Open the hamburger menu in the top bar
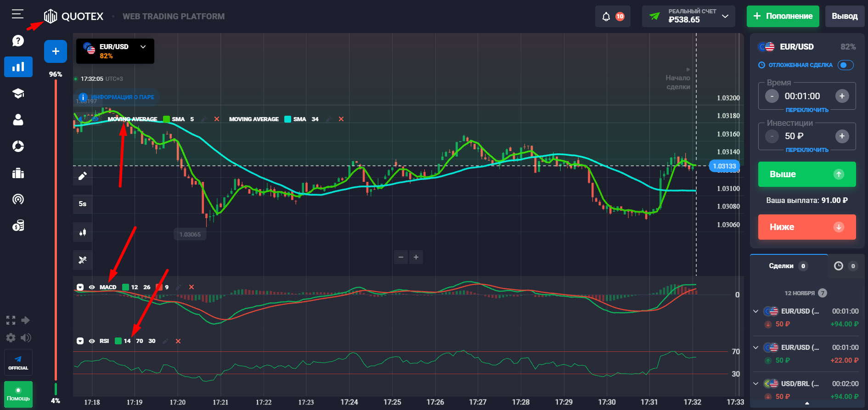Viewport: 868px width, 410px height. click(x=17, y=14)
